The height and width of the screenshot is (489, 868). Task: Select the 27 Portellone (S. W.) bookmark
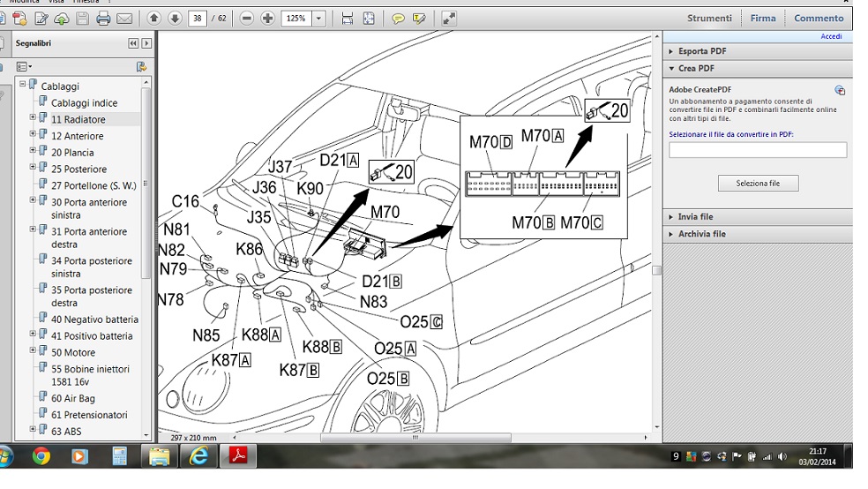[x=93, y=185]
